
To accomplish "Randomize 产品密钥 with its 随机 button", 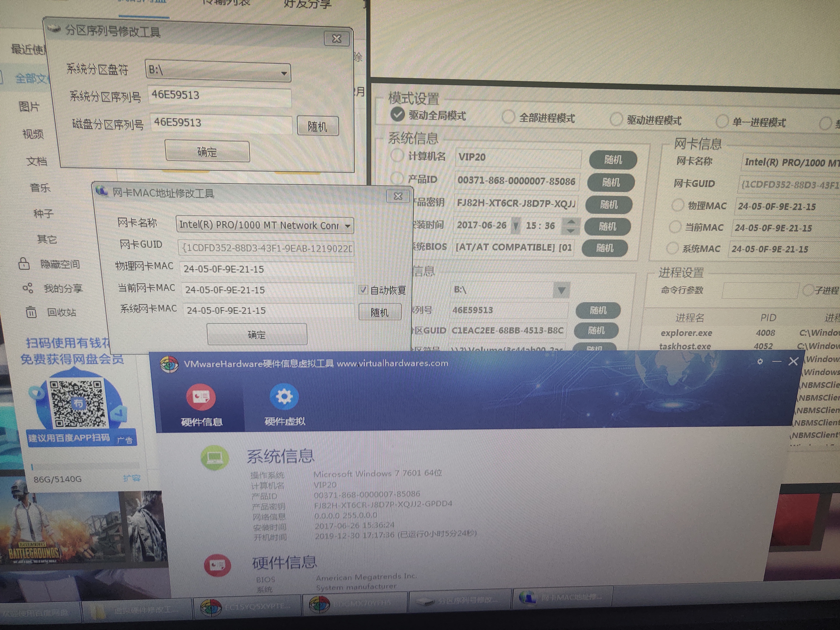I will tap(609, 205).
